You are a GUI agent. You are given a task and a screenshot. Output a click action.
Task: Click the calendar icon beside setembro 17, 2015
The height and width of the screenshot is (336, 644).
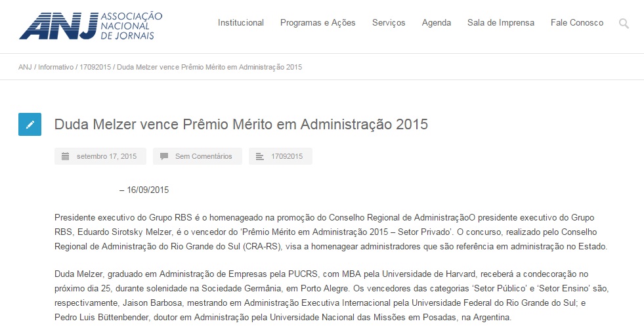point(65,156)
